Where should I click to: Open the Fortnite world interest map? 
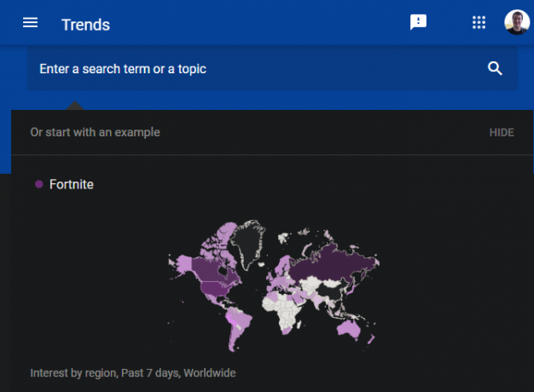[274, 285]
